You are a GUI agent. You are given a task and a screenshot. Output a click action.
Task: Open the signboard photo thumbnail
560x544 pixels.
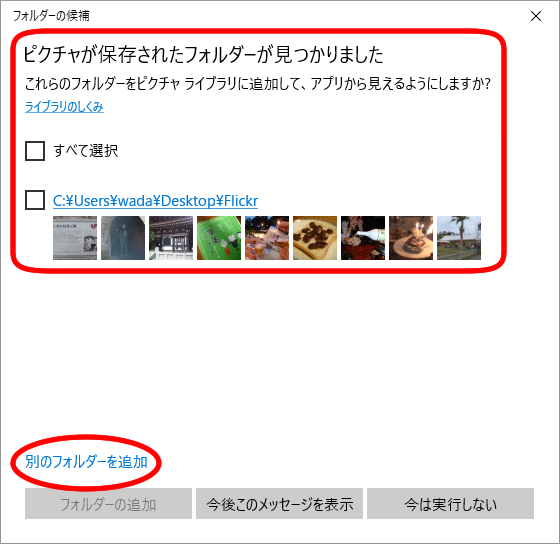click(75, 238)
